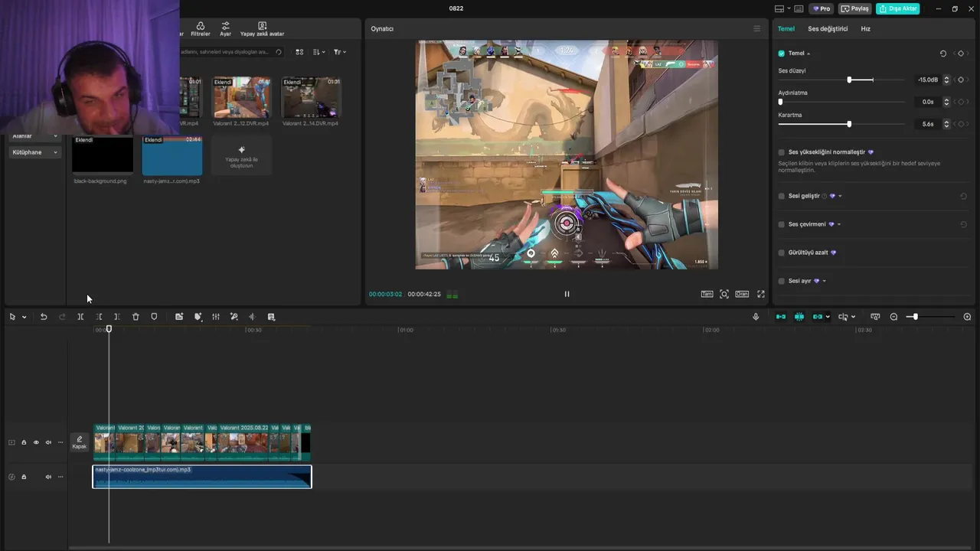Expand the Sesi ayır options arrow
Image resolution: width=980 pixels, height=551 pixels.
pyautogui.click(x=824, y=281)
